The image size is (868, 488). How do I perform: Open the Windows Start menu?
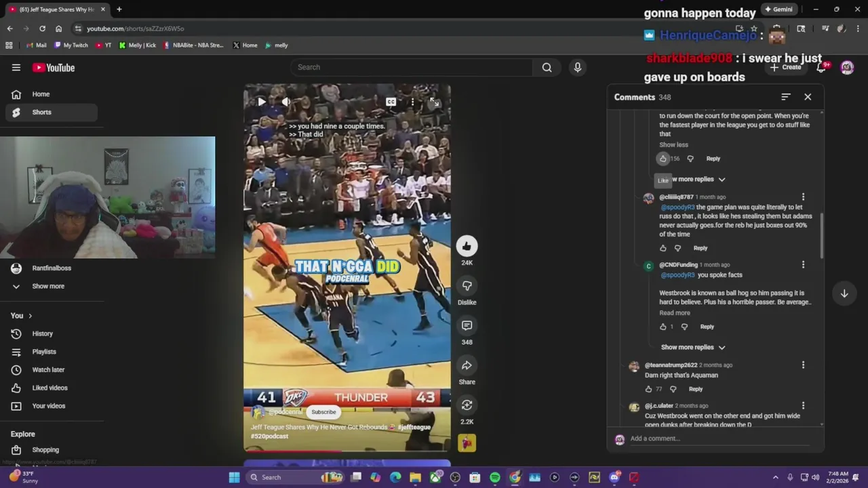pos(234,477)
